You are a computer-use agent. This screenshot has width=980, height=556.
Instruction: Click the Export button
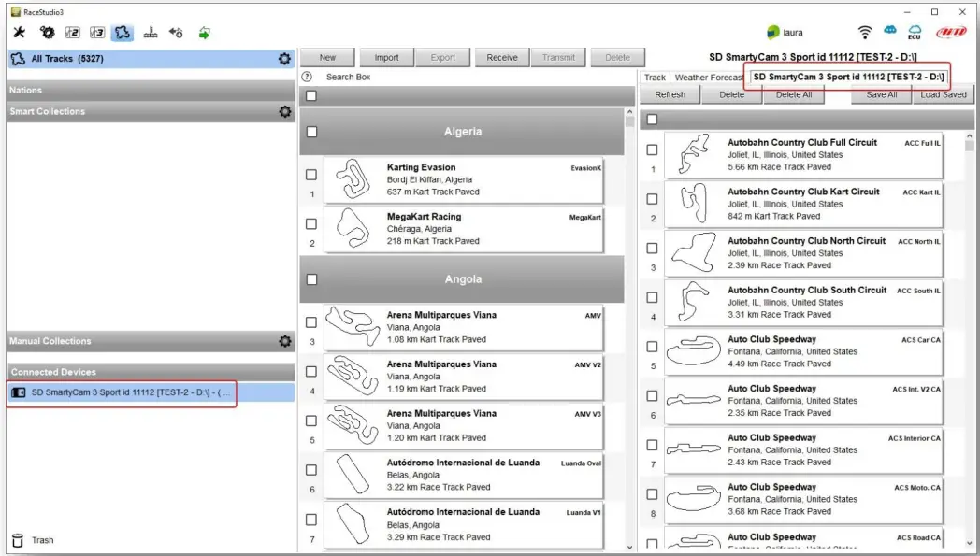pyautogui.click(x=443, y=58)
